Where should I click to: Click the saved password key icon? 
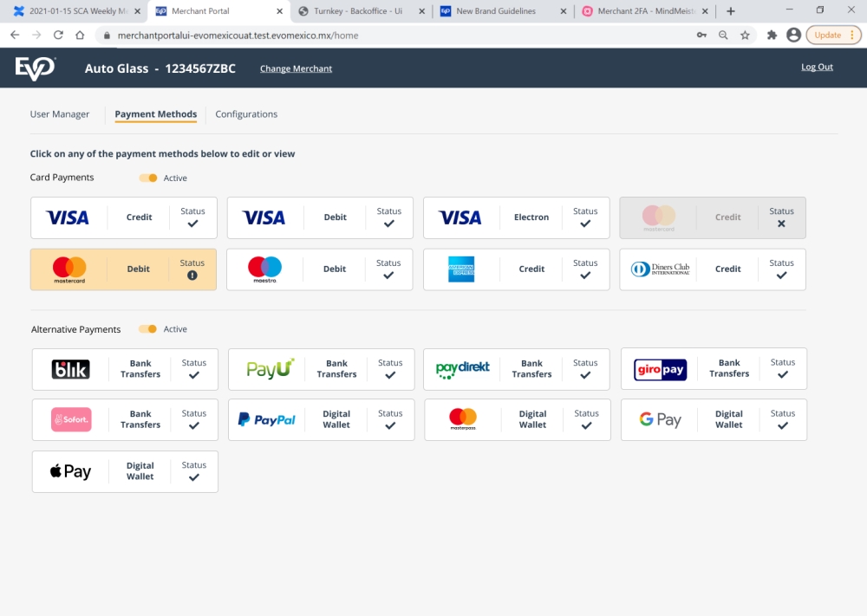pyautogui.click(x=701, y=35)
